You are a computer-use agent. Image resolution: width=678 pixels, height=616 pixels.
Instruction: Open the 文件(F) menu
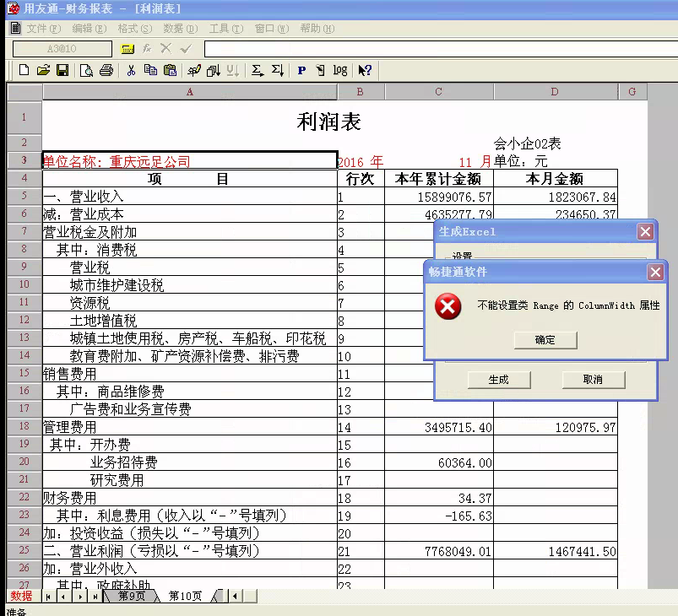tap(44, 29)
